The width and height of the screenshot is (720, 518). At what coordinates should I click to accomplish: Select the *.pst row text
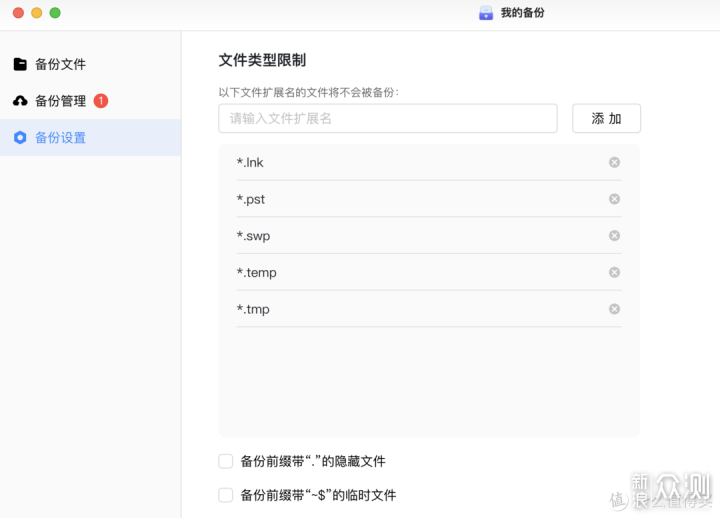[x=251, y=199]
